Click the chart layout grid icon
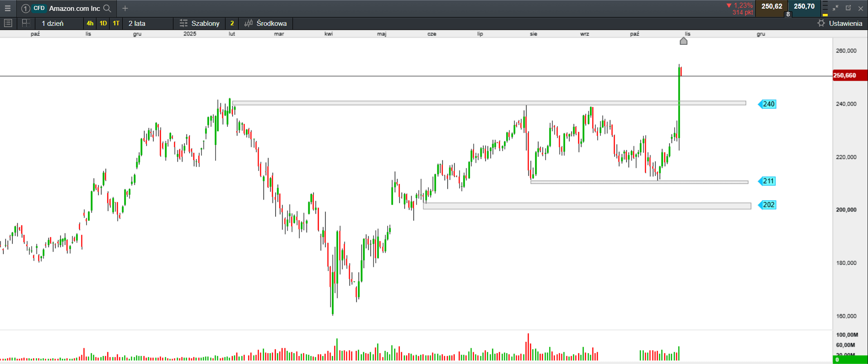 pos(26,23)
